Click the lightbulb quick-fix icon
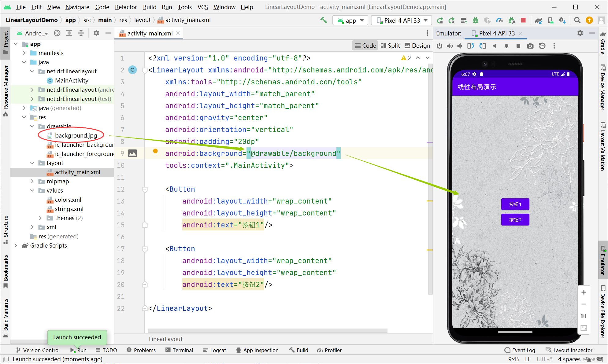This screenshot has width=608, height=364. (155, 152)
